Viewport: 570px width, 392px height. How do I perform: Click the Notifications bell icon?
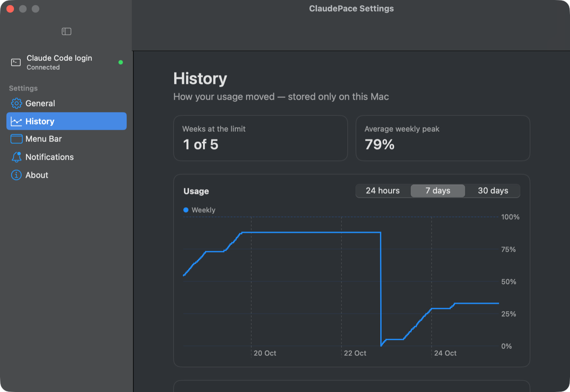[16, 157]
